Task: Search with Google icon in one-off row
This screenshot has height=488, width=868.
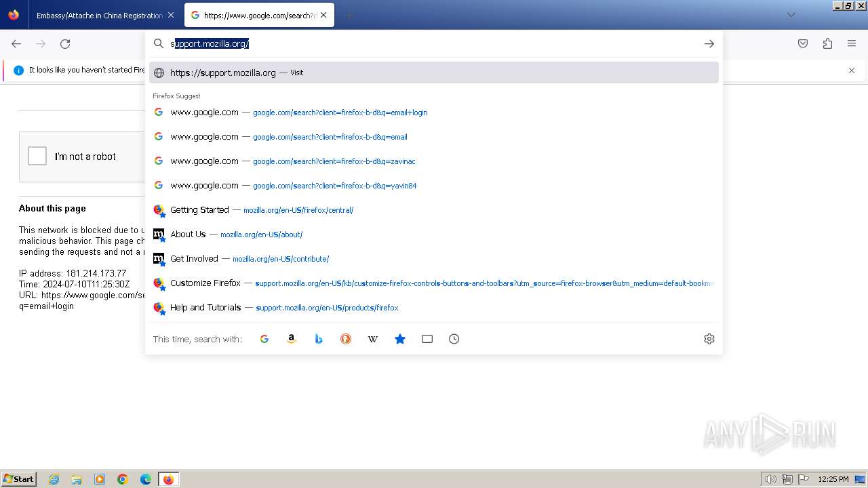Action: click(264, 339)
